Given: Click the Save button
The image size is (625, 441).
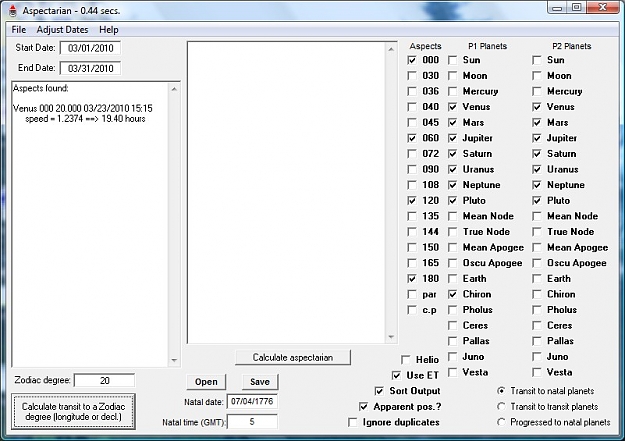Looking at the screenshot, I should coord(260,382).
